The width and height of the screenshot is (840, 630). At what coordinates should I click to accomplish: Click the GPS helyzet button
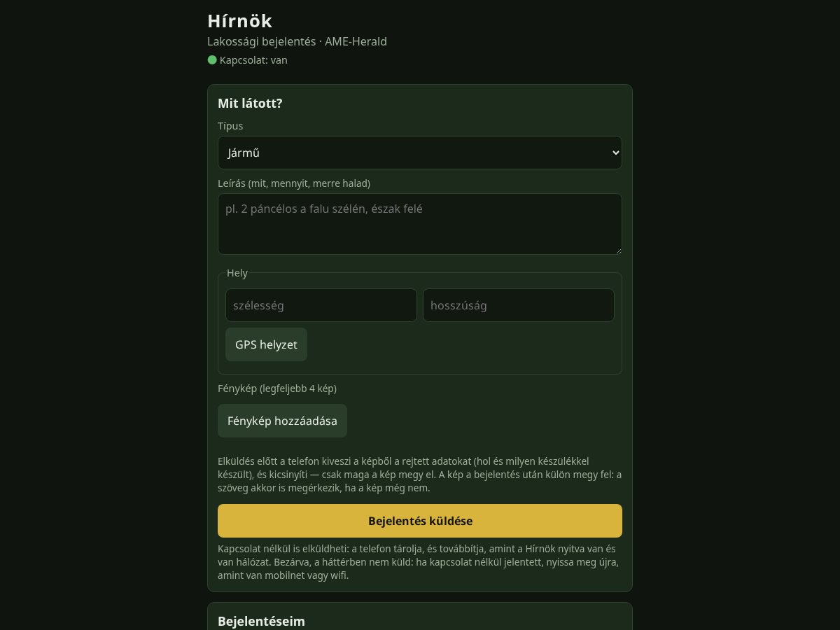point(266,344)
